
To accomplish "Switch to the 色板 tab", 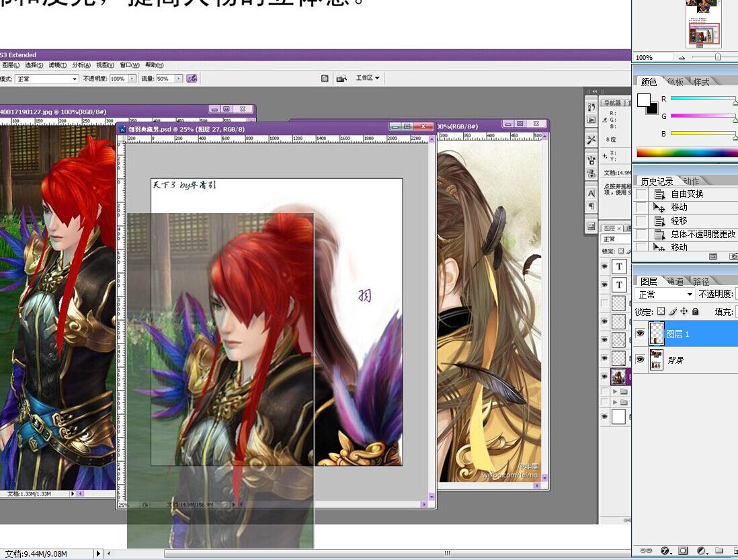I will tap(675, 82).
